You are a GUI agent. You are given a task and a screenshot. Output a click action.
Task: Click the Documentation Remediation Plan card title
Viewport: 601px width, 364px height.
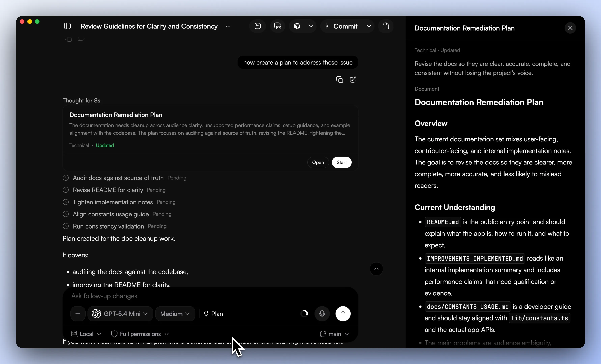[116, 115]
